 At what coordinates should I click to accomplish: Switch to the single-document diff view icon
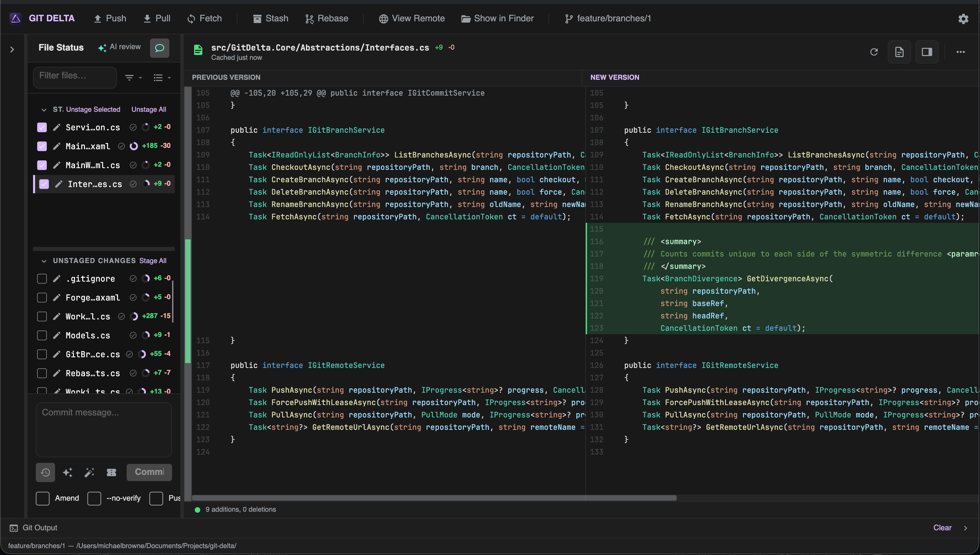coord(899,52)
